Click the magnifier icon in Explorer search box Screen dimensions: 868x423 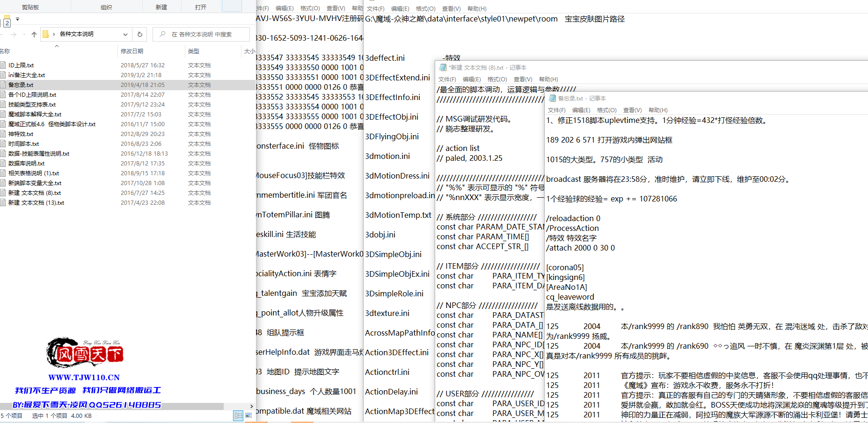(x=162, y=34)
